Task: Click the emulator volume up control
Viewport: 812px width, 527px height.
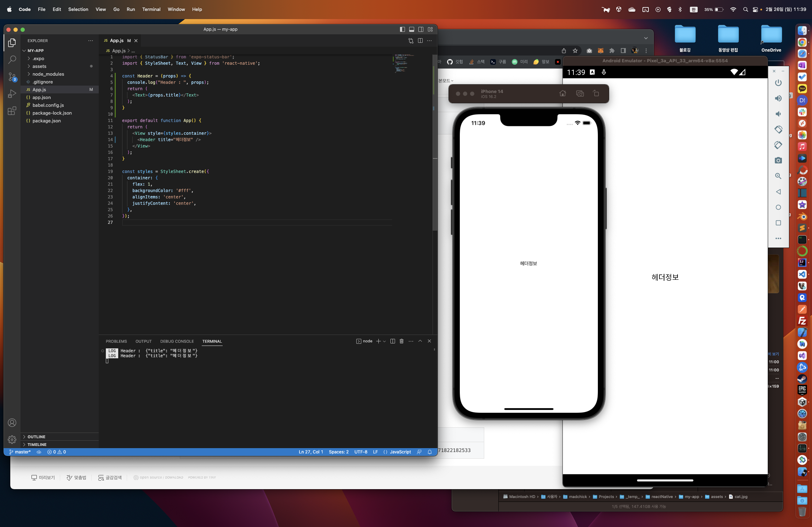Action: [778, 98]
